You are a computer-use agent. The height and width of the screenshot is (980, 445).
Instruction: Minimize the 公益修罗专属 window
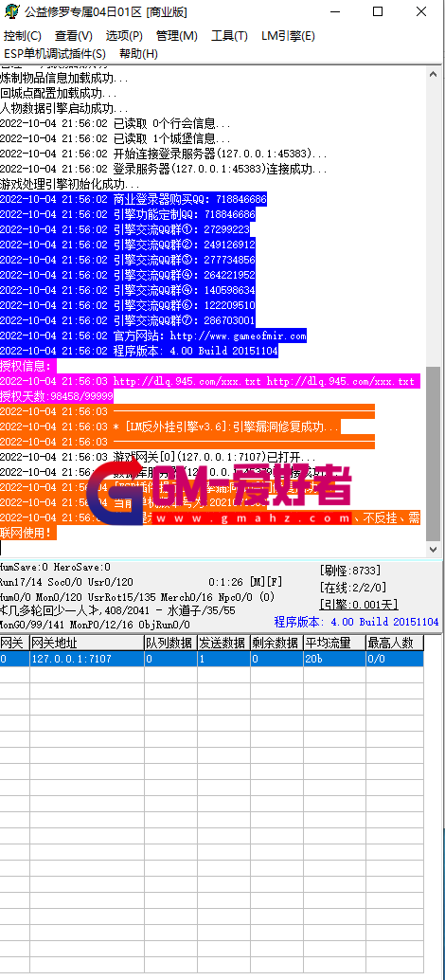(336, 12)
